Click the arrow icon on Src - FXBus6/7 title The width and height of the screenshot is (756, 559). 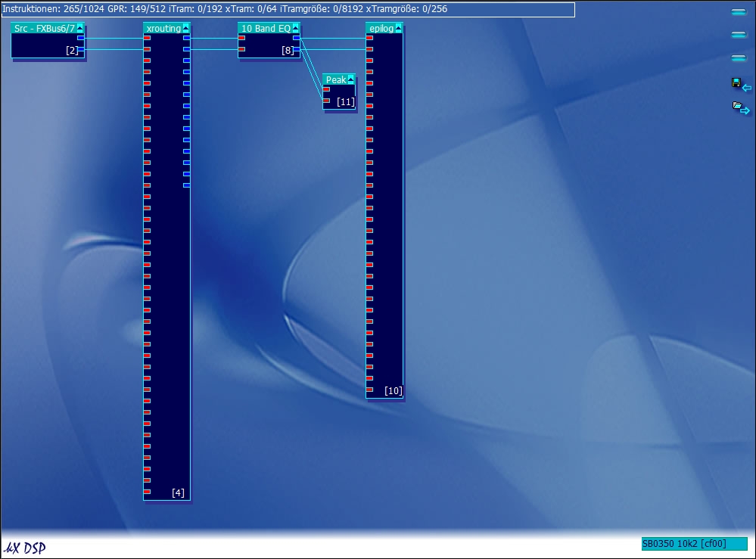pyautogui.click(x=80, y=29)
